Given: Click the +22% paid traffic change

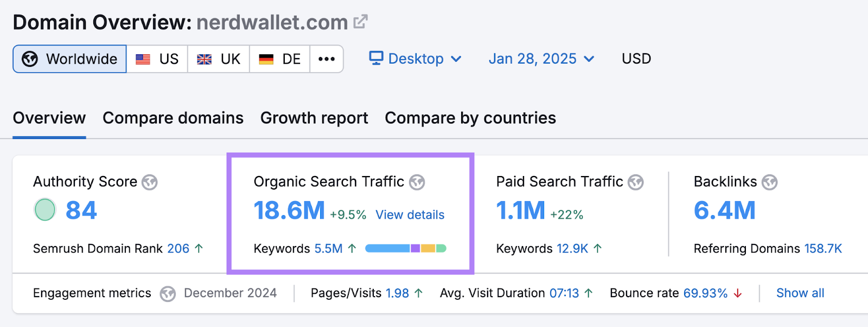Looking at the screenshot, I should pyautogui.click(x=567, y=215).
